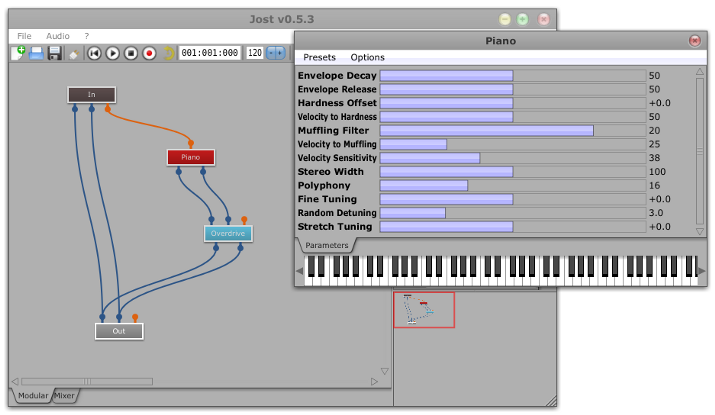
Task: Adjust the Random Detuning slider
Action: coord(513,213)
